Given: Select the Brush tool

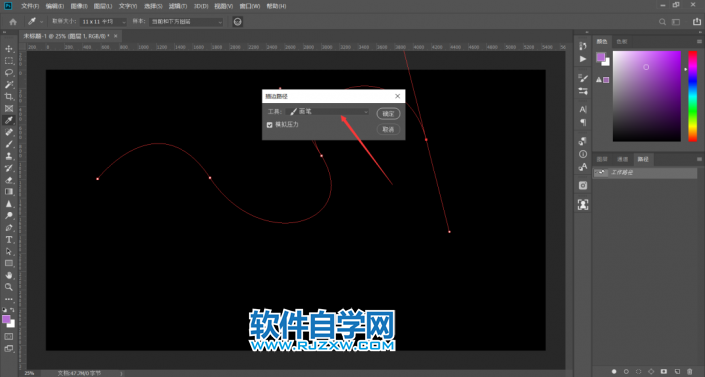Looking at the screenshot, I should 9,144.
